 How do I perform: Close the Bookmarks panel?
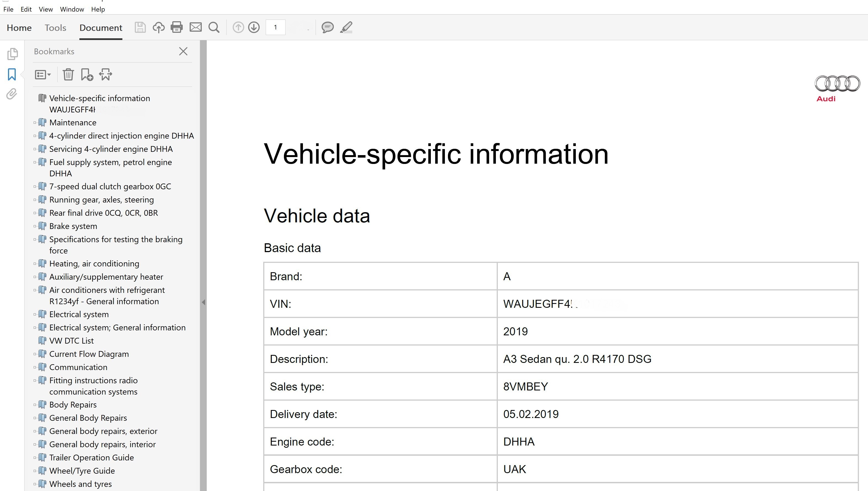(x=183, y=51)
